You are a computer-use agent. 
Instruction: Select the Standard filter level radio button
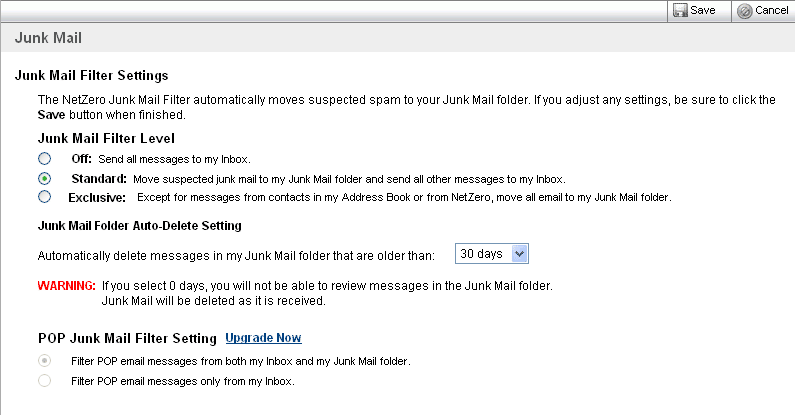(x=45, y=178)
